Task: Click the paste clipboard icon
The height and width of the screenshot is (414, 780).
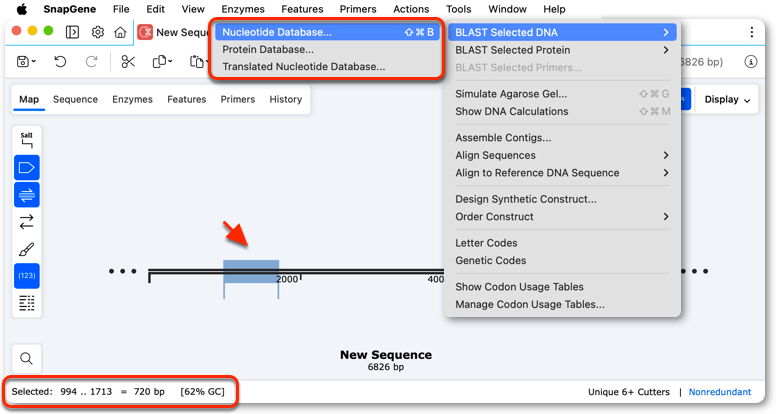Action: click(196, 62)
